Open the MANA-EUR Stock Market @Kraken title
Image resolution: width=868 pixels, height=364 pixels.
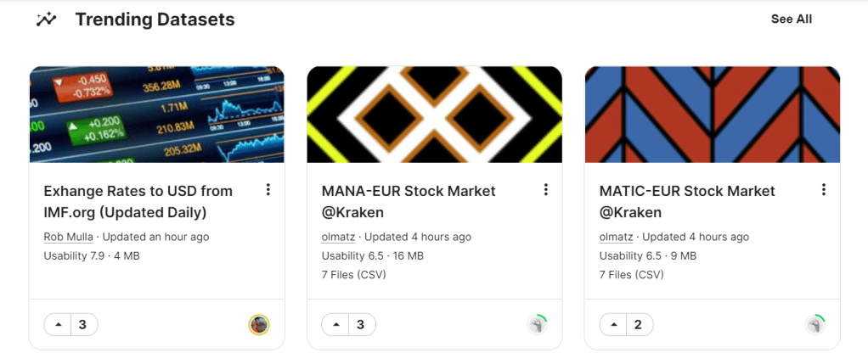pyautogui.click(x=409, y=201)
